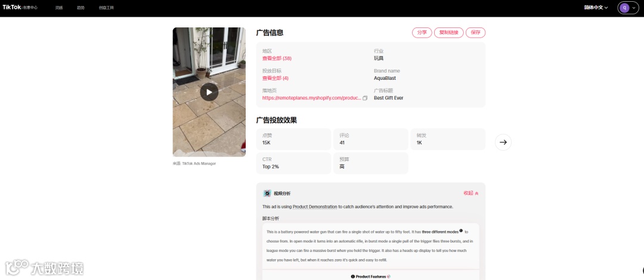Click info icon beside three different modes
This screenshot has height=280, width=644.
461,231
